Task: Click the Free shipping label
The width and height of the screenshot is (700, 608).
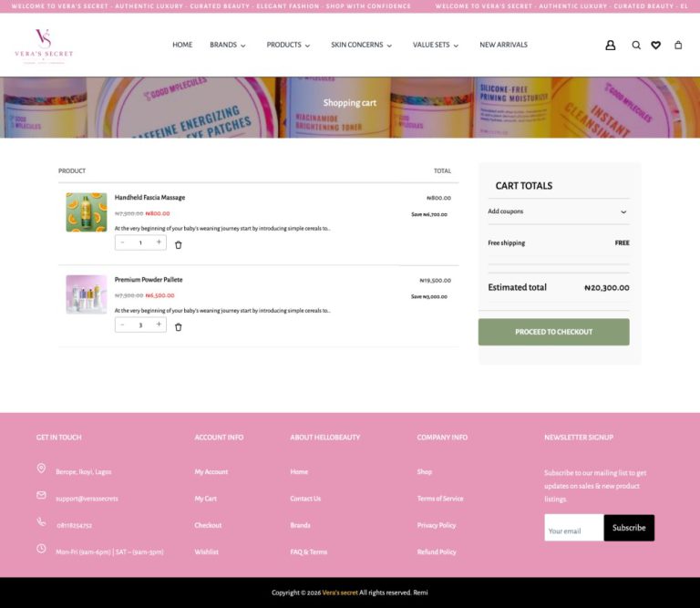Action: point(506,242)
